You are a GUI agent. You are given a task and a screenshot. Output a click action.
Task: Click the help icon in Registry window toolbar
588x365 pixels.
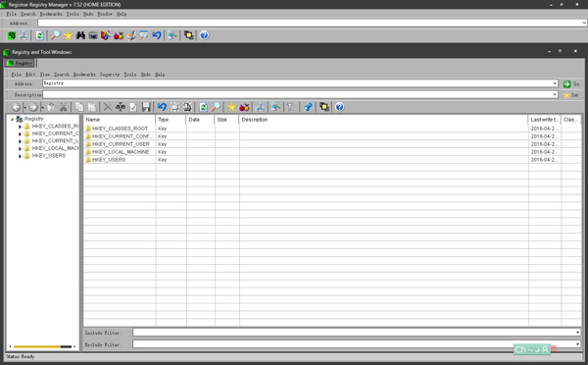(x=340, y=107)
